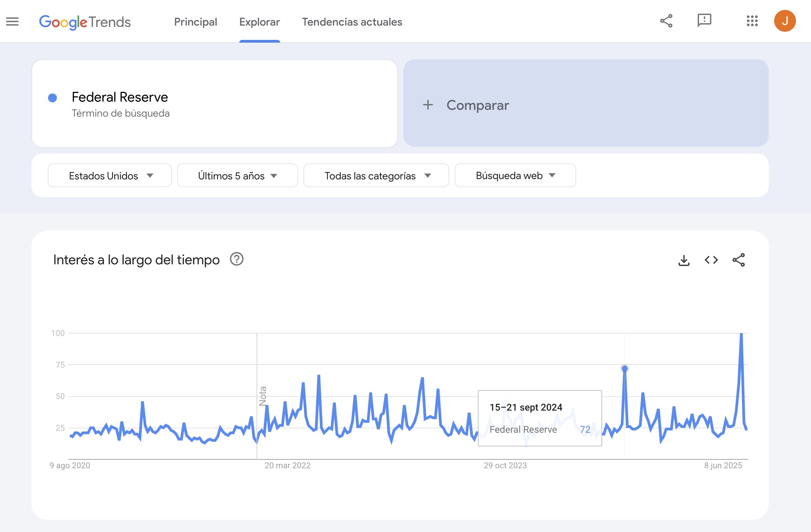Viewport: 811px width, 532px height.
Task: Open the Búsqueda web type dropdown
Action: (x=515, y=176)
